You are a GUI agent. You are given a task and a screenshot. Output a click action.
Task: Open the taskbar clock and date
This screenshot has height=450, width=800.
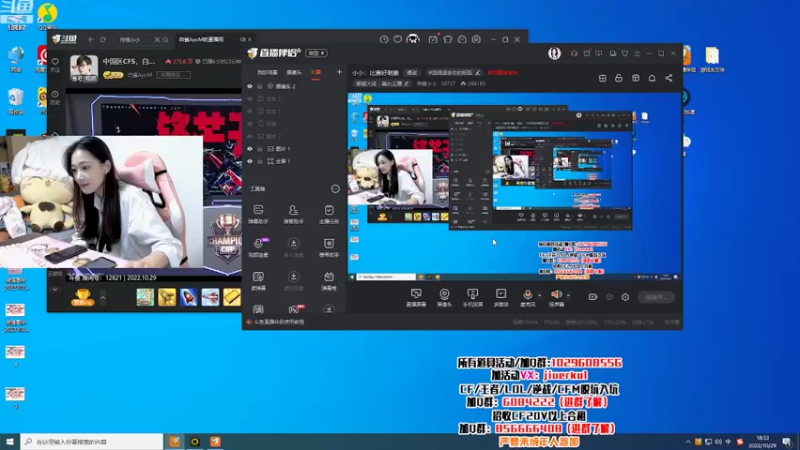point(762,442)
